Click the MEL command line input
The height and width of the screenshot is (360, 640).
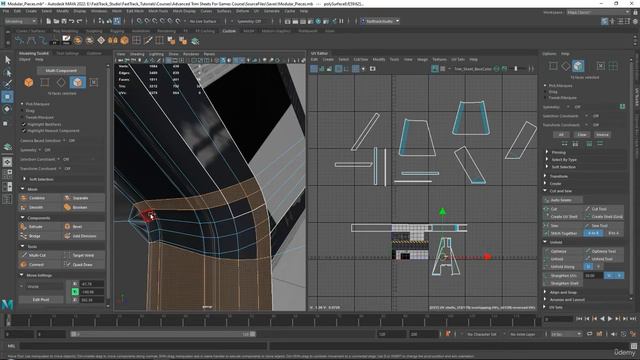143,346
